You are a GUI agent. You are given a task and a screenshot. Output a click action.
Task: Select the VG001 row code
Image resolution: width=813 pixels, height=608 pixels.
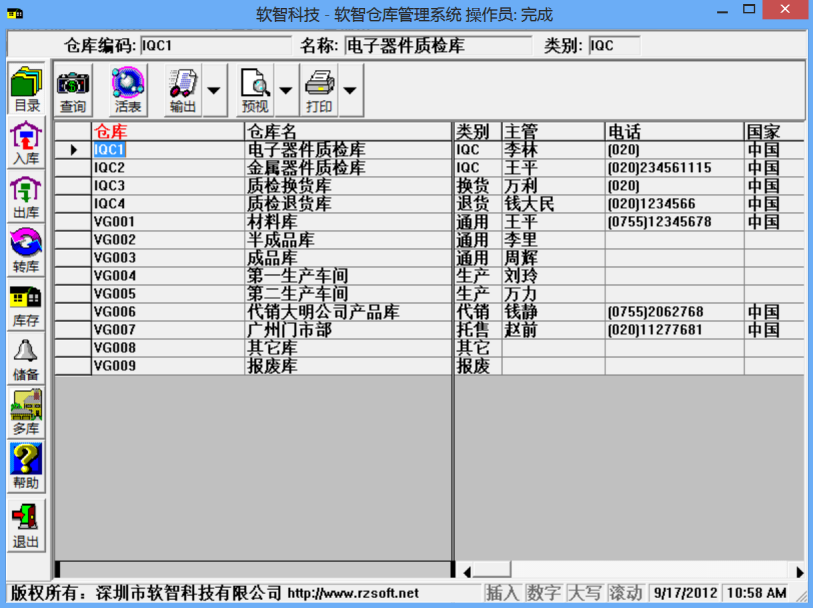pos(167,222)
